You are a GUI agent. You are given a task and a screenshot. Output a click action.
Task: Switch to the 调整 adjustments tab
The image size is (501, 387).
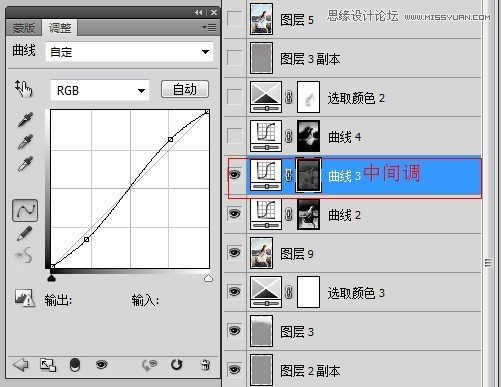click(60, 28)
